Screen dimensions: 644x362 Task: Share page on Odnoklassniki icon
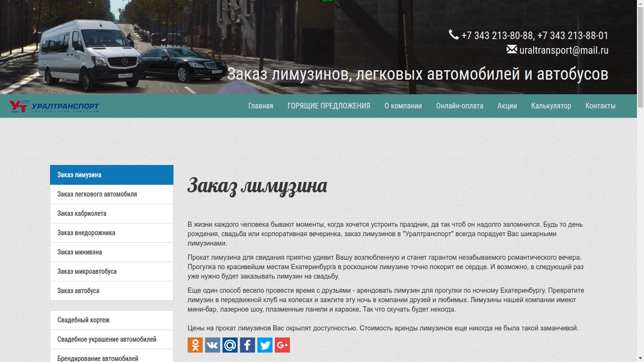click(x=195, y=345)
